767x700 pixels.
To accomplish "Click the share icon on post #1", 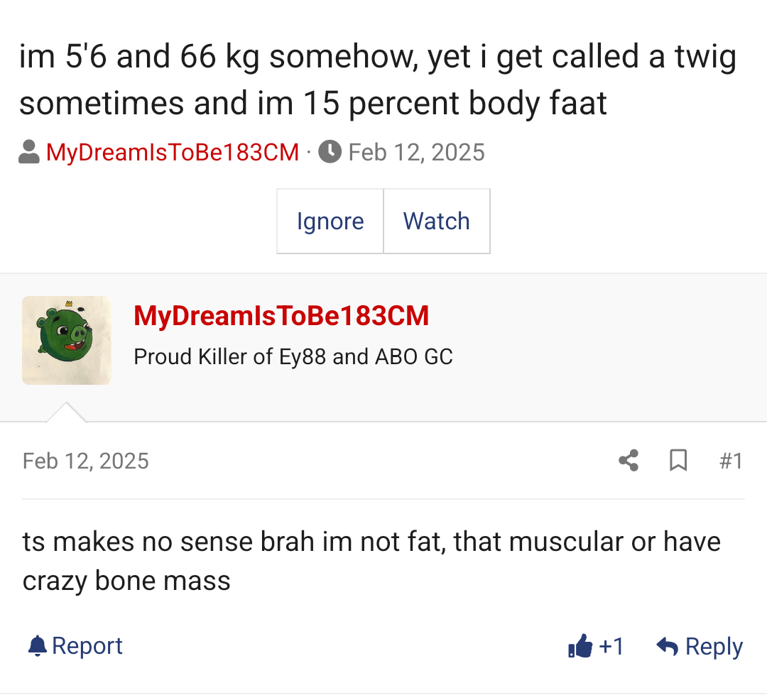I will [628, 461].
